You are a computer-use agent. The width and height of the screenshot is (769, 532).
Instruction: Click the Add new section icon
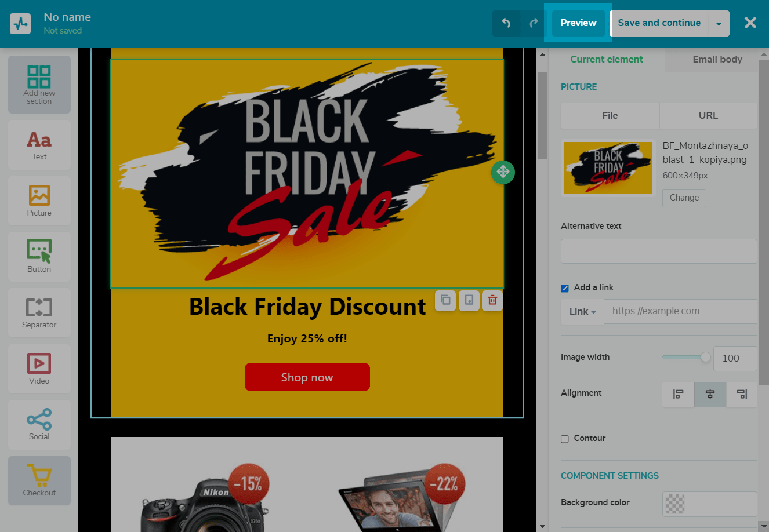pos(39,76)
